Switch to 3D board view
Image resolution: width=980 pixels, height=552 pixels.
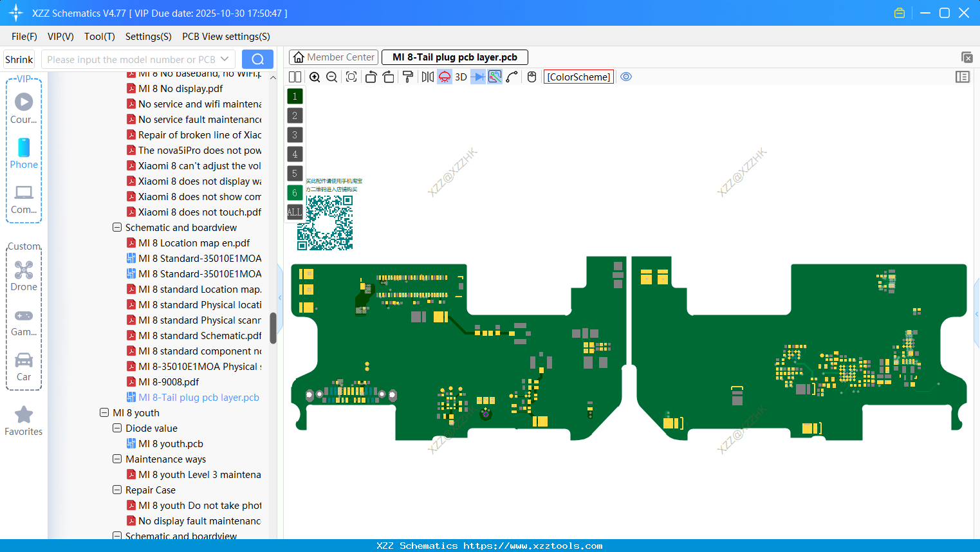pos(461,77)
